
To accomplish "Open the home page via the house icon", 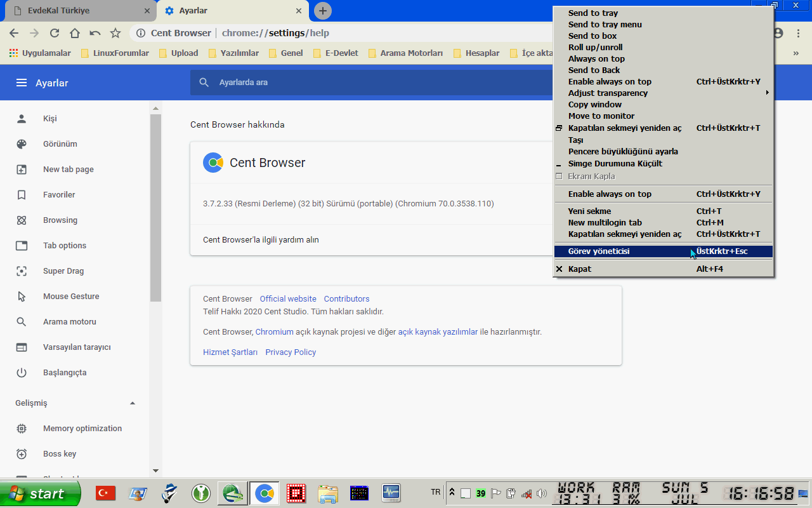I will 75,33.
